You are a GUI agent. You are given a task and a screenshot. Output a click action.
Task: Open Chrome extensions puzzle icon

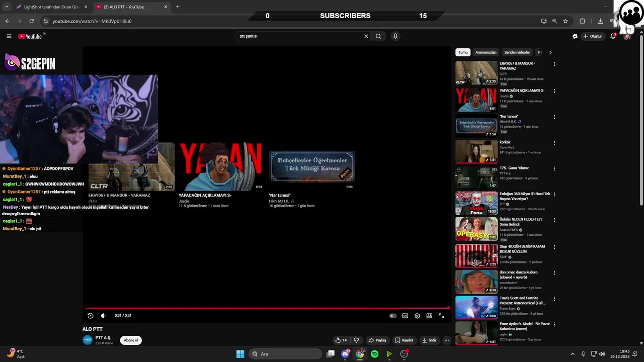[583, 21]
